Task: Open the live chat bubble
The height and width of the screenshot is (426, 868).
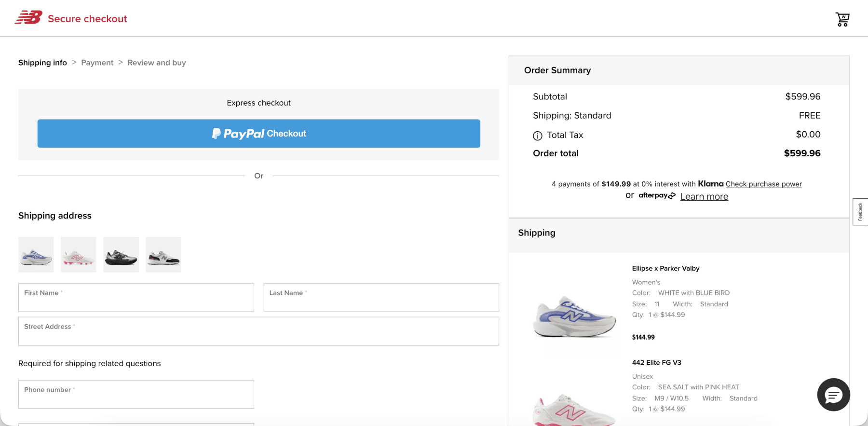Action: 833,395
